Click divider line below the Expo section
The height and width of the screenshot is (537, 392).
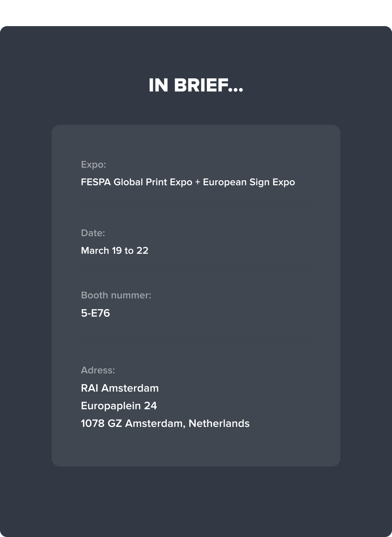[196, 205]
